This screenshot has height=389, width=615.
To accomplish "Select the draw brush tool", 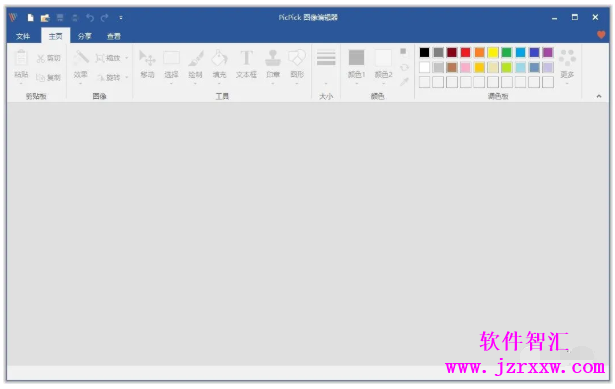I will pos(195,64).
